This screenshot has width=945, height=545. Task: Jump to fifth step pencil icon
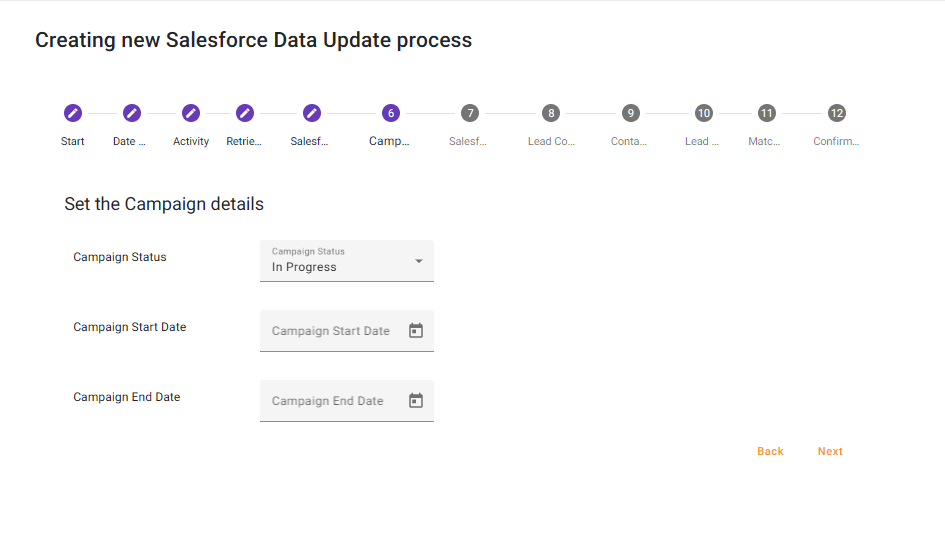coord(311,113)
